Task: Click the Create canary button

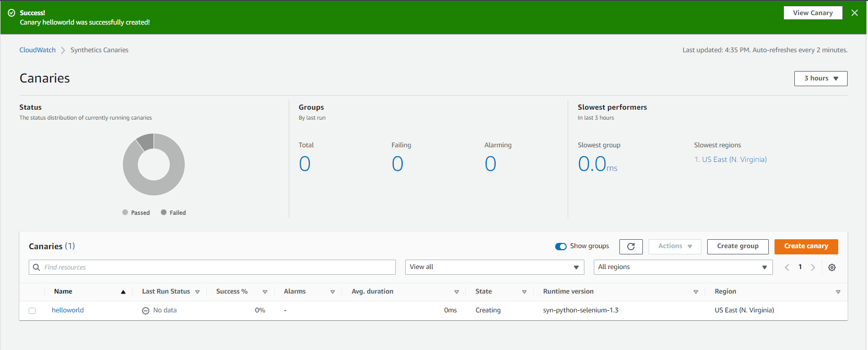Action: click(806, 247)
